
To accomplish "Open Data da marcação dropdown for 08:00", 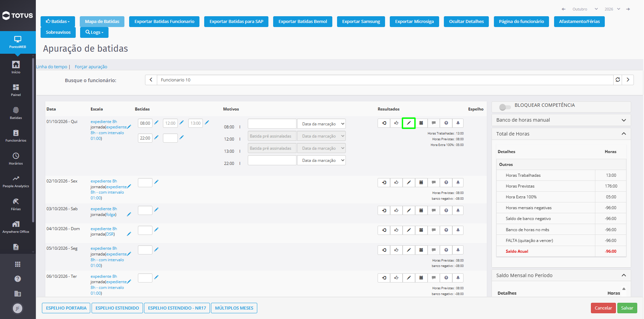I will pyautogui.click(x=321, y=124).
